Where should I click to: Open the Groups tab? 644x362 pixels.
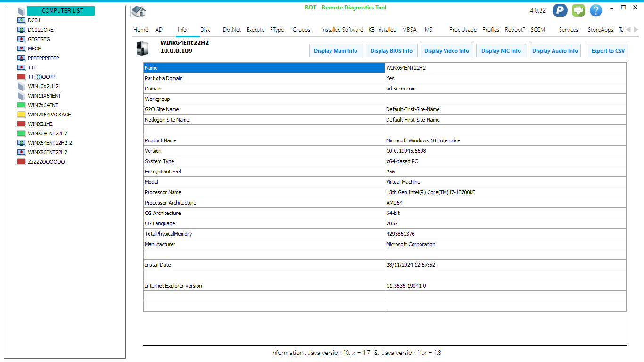301,30
